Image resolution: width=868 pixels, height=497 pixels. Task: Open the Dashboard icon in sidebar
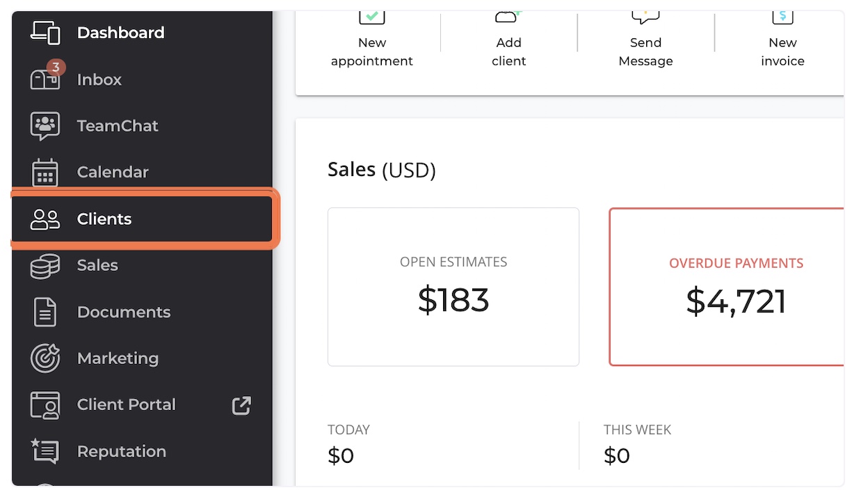[45, 32]
